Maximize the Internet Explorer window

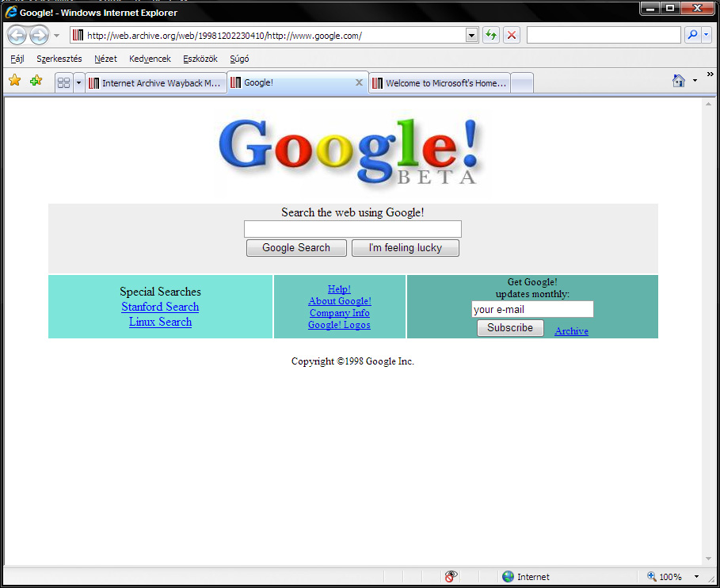point(670,8)
